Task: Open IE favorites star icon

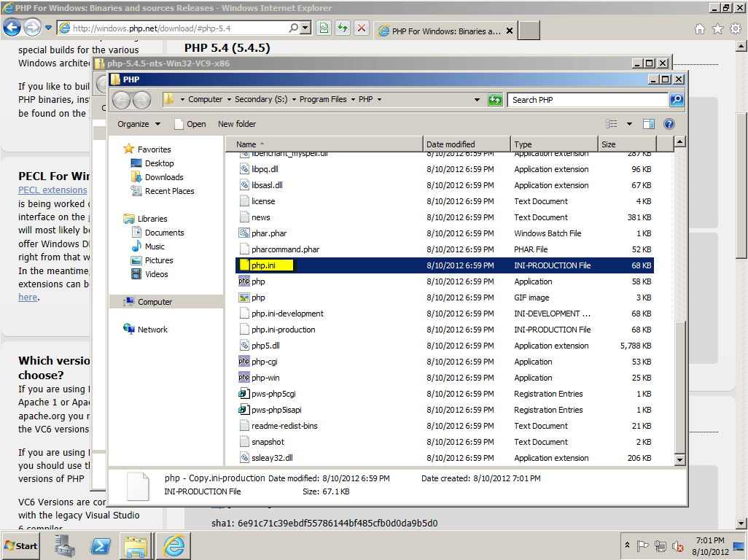Action: click(717, 29)
